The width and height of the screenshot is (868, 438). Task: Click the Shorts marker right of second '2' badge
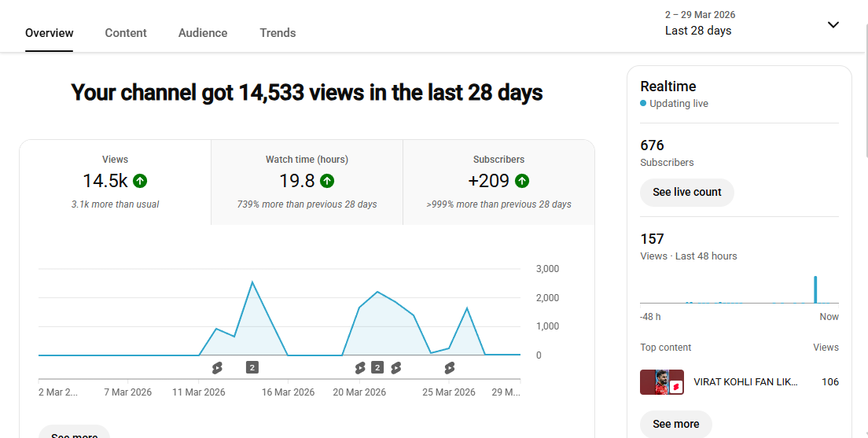(395, 367)
